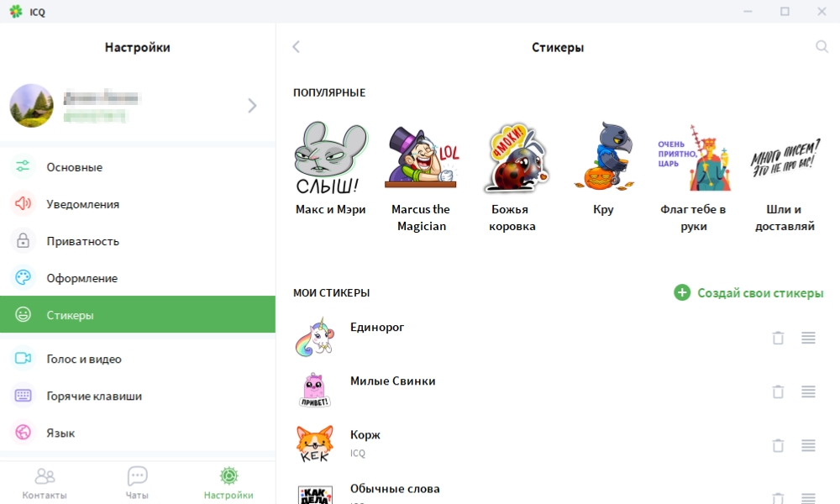Click Создай свои стикеры link
Image resolution: width=840 pixels, height=504 pixels.
point(760,293)
